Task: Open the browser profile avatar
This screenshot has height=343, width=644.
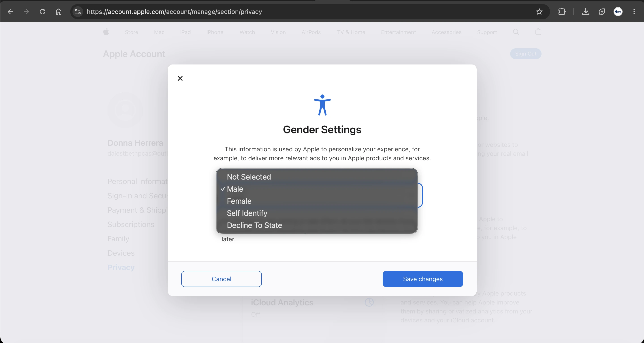Action: tap(618, 11)
